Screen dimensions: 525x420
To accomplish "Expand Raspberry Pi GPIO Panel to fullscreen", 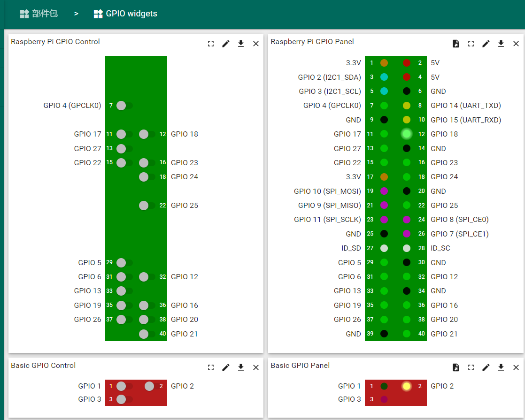I will click(x=471, y=44).
